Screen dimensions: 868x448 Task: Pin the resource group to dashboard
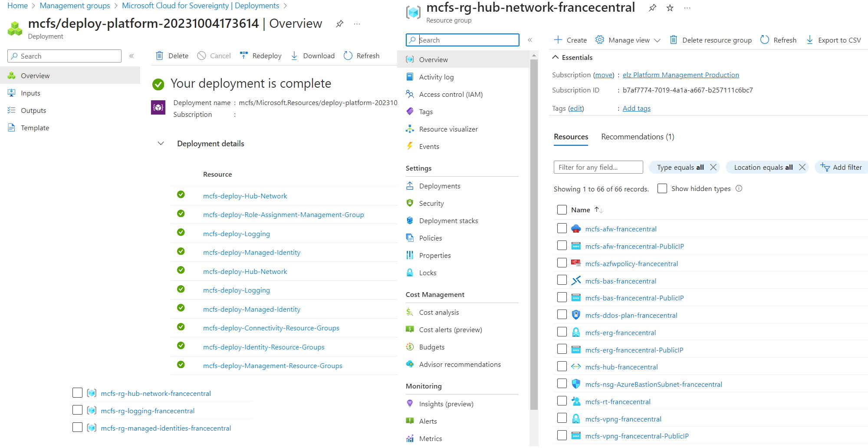click(x=652, y=8)
